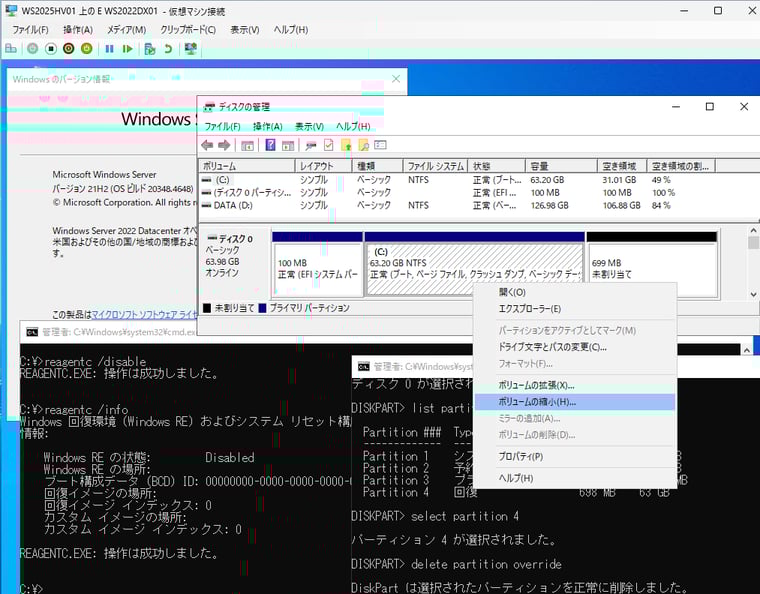Click the VM connection window title icon
This screenshot has height=594, width=760.
(x=11, y=10)
